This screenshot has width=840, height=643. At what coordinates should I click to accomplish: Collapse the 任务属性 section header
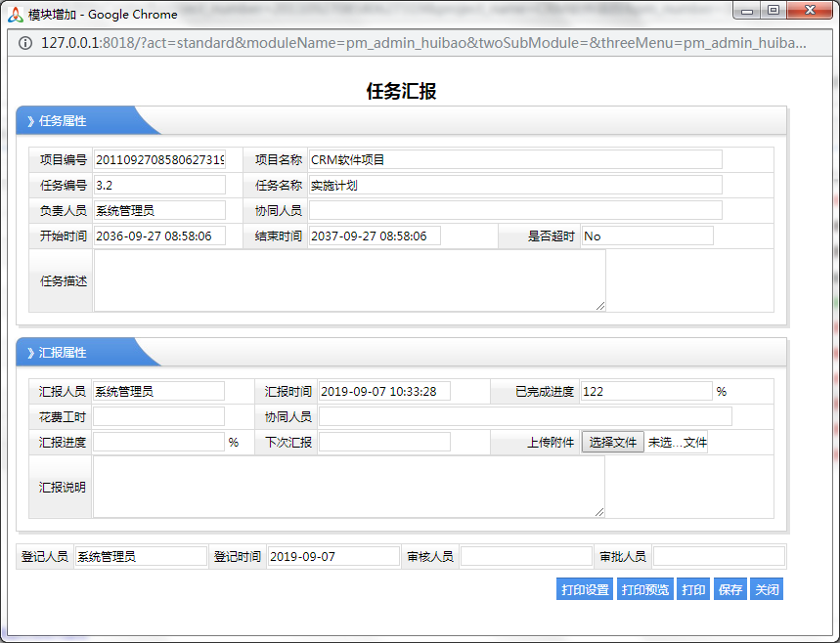tap(63, 121)
